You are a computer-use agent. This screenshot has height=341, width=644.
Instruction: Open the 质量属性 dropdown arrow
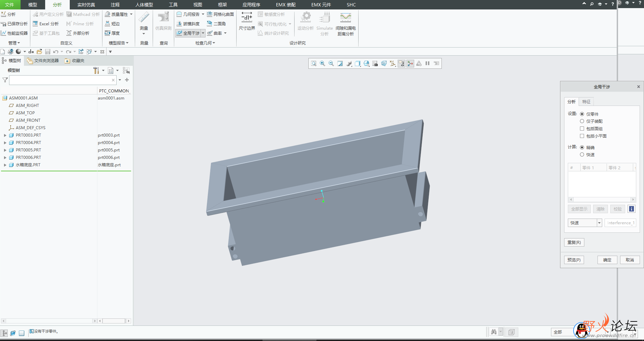[x=131, y=14]
